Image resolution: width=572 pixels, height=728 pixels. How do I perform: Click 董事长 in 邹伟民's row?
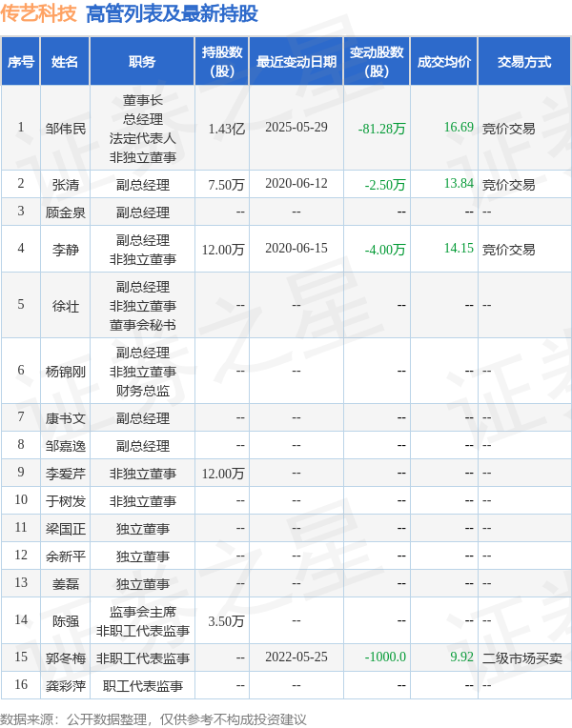tap(143, 100)
